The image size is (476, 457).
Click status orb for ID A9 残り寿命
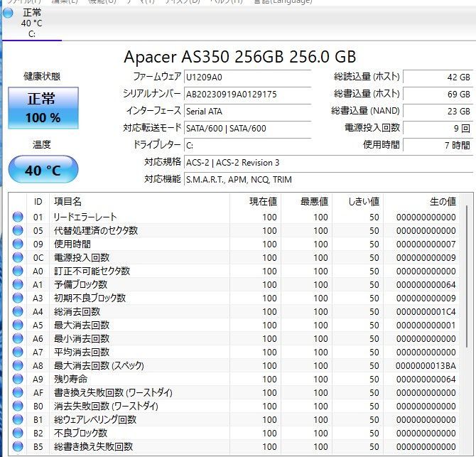pyautogui.click(x=18, y=379)
